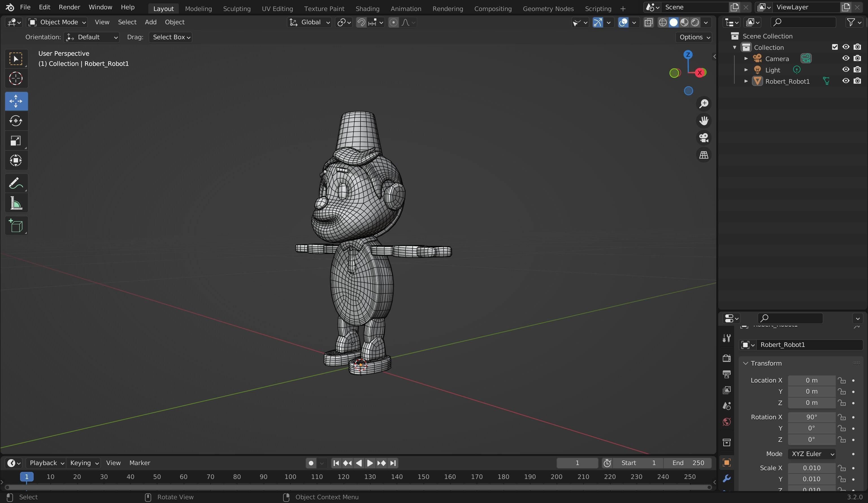Open the Modifiers wrench properties tab
This screenshot has height=503, width=868.
[x=726, y=478]
